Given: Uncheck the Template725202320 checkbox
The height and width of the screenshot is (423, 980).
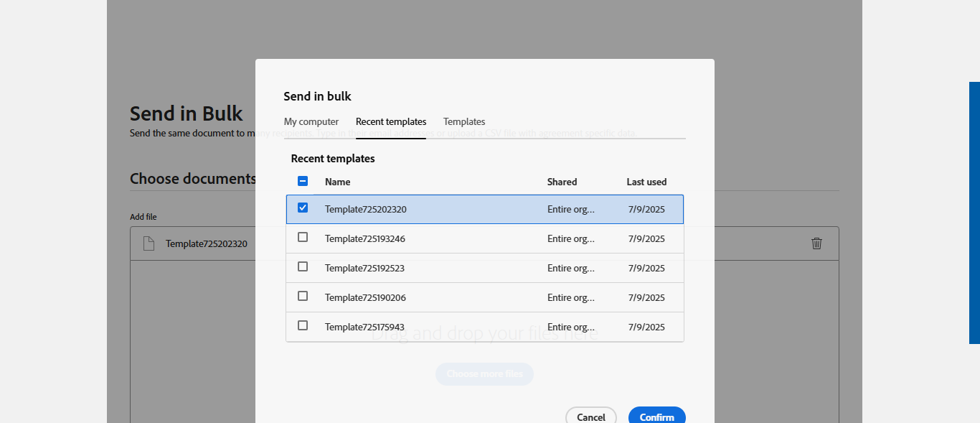Looking at the screenshot, I should pyautogui.click(x=303, y=208).
